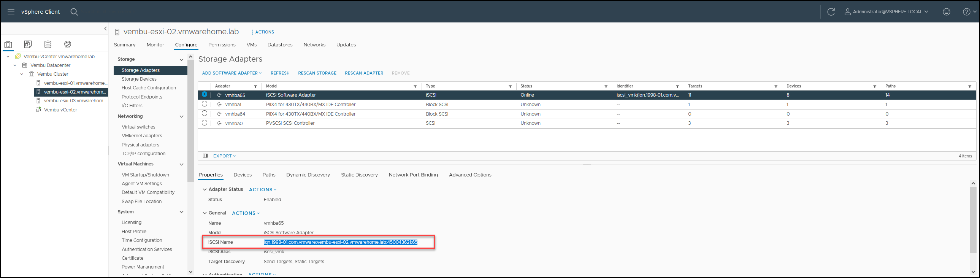Open the Export dropdown

[224, 156]
